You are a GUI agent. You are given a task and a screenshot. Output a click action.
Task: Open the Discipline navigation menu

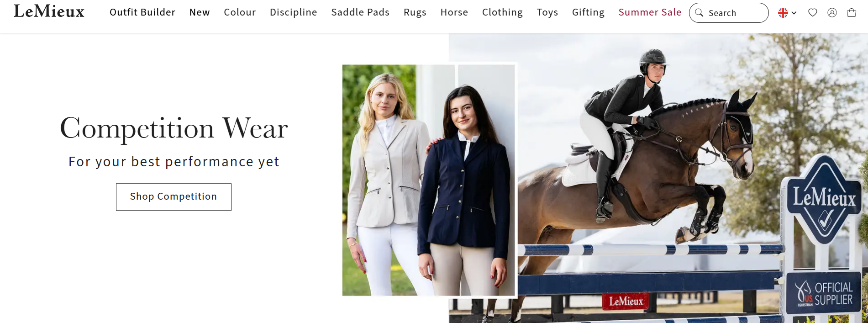point(294,12)
